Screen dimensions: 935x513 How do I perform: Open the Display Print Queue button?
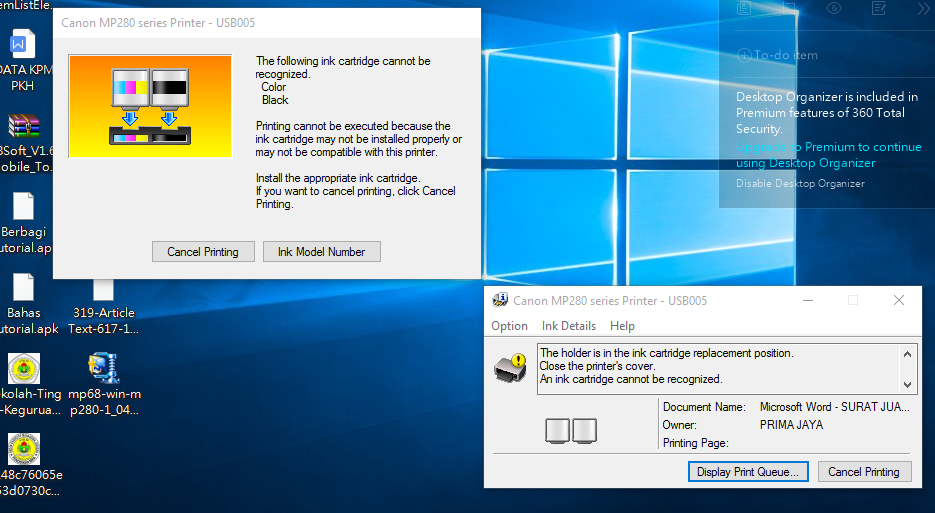[748, 472]
